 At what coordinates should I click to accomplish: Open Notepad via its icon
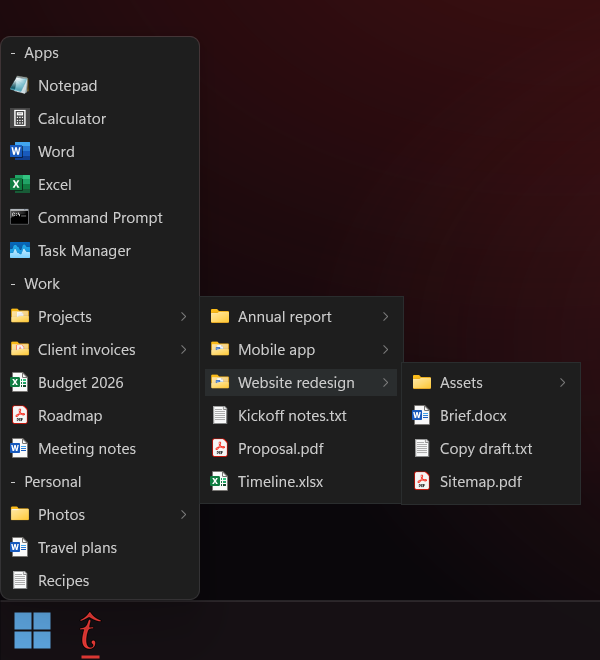(x=20, y=85)
